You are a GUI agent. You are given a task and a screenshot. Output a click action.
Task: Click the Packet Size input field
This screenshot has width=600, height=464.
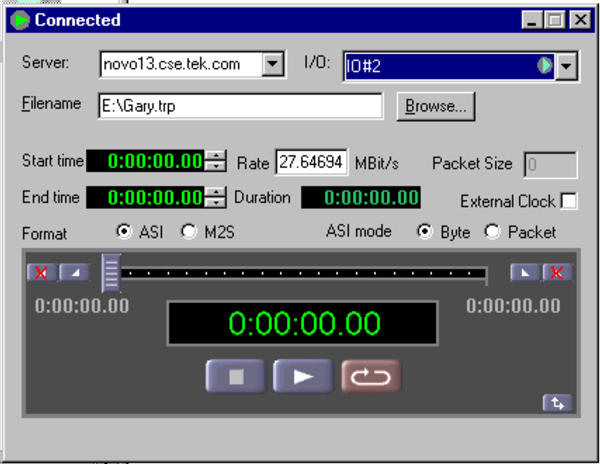click(550, 165)
